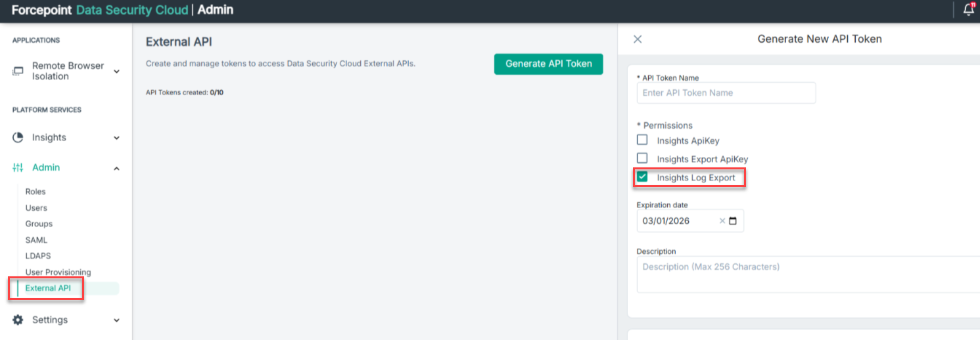Collapse the Admin section chevron

point(116,169)
